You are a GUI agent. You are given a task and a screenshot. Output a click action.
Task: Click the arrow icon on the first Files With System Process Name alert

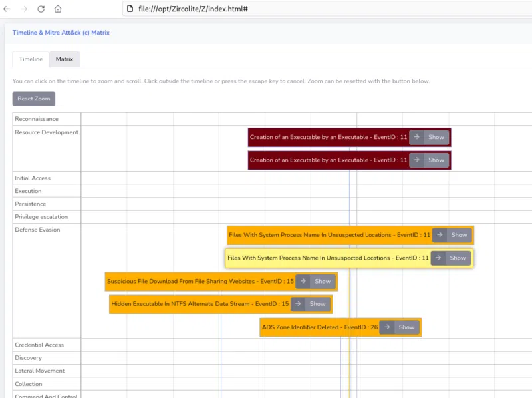pyautogui.click(x=439, y=235)
